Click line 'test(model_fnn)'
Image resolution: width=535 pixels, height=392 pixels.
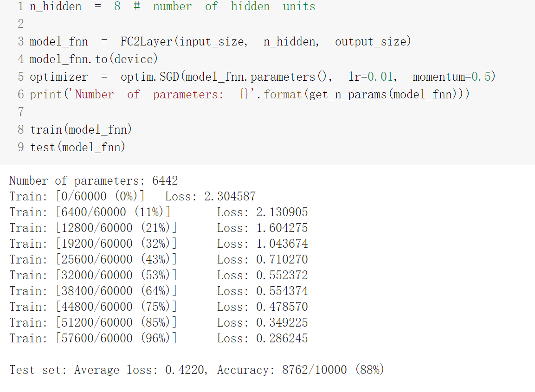pos(78,148)
